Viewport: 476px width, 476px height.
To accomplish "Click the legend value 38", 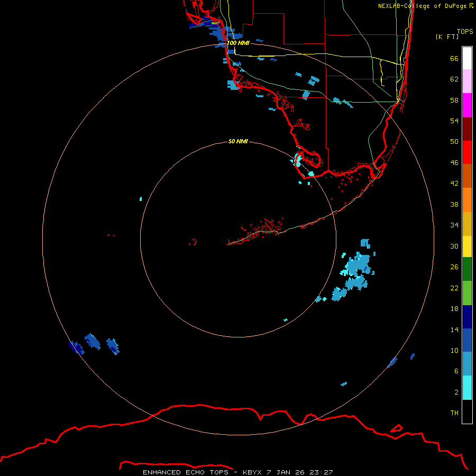I will tap(454, 204).
